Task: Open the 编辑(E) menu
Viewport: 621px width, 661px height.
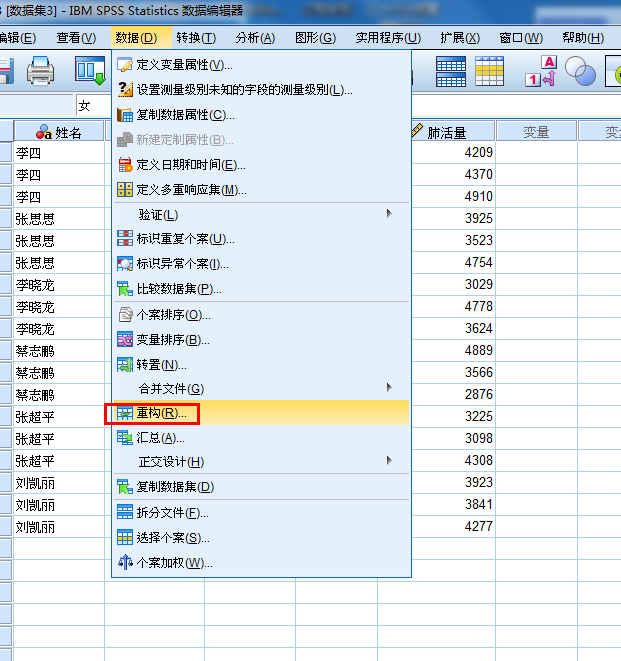Action: click(x=18, y=38)
